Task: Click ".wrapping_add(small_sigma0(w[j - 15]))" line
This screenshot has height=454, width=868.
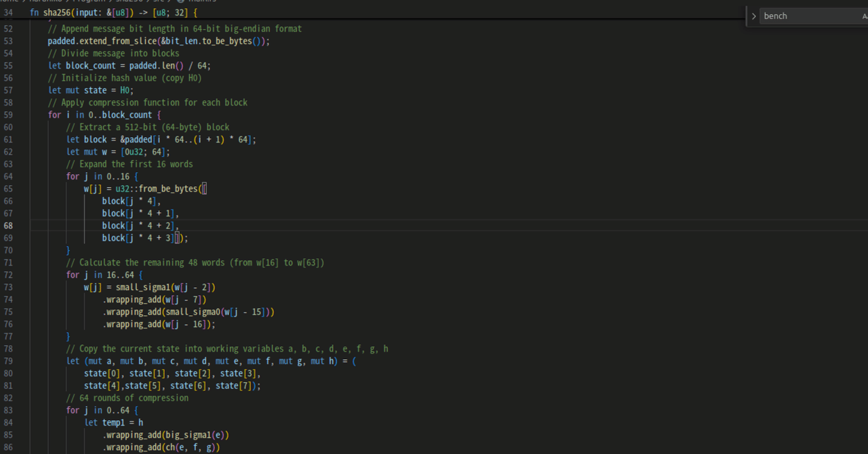Action: coord(189,312)
